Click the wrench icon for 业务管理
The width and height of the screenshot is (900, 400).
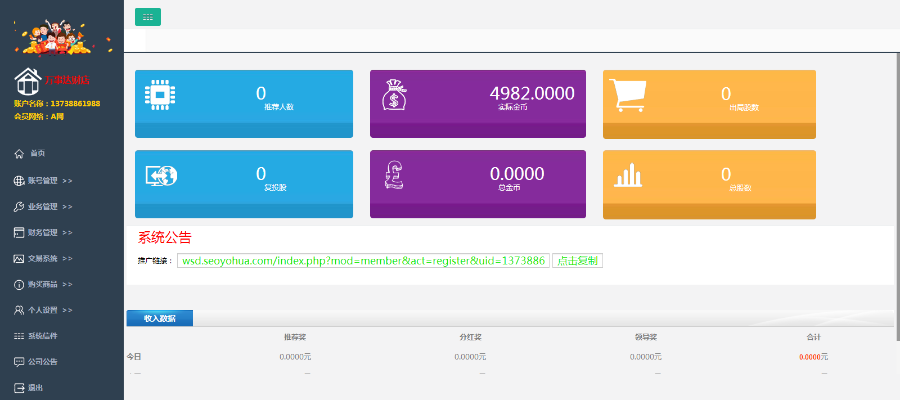click(x=19, y=207)
